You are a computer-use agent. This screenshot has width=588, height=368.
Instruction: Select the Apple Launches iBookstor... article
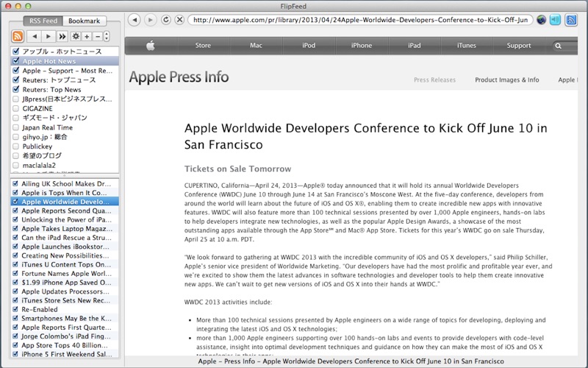click(x=65, y=247)
